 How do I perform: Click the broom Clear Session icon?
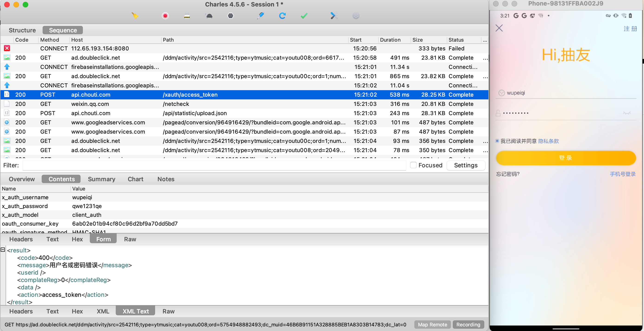click(x=135, y=16)
